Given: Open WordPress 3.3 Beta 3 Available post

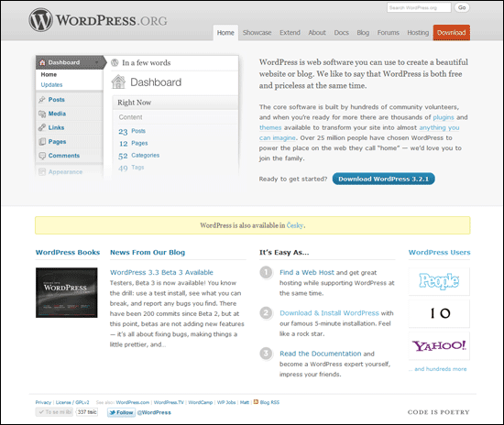Looking at the screenshot, I should pos(161,272).
